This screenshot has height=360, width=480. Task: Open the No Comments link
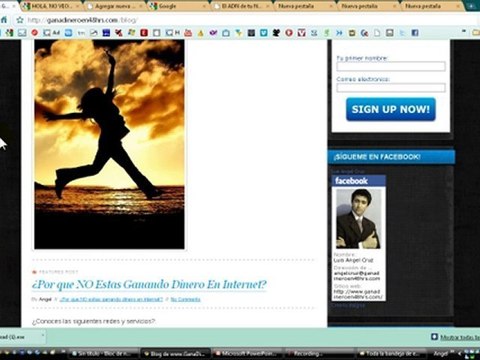pos(185,299)
